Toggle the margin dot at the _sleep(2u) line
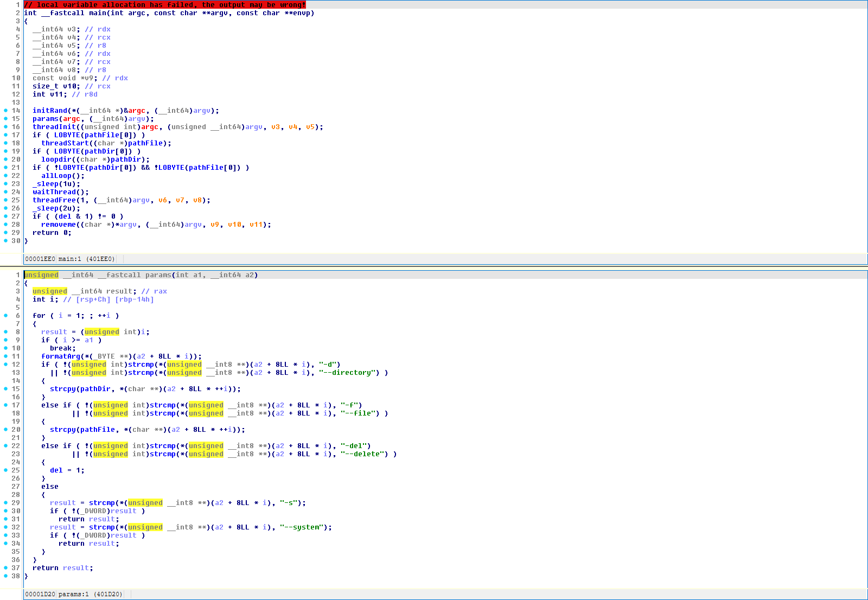The image size is (868, 600). pos(5,208)
